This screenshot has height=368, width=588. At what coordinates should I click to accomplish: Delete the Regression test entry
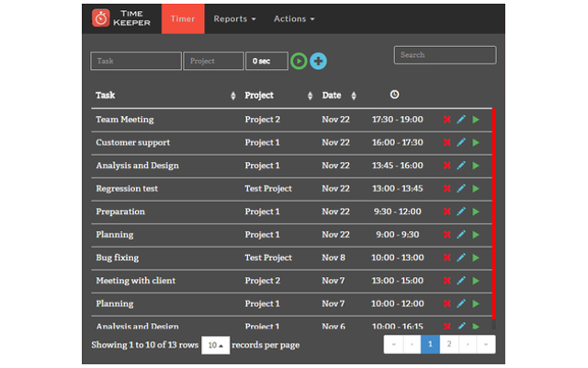pyautogui.click(x=447, y=189)
